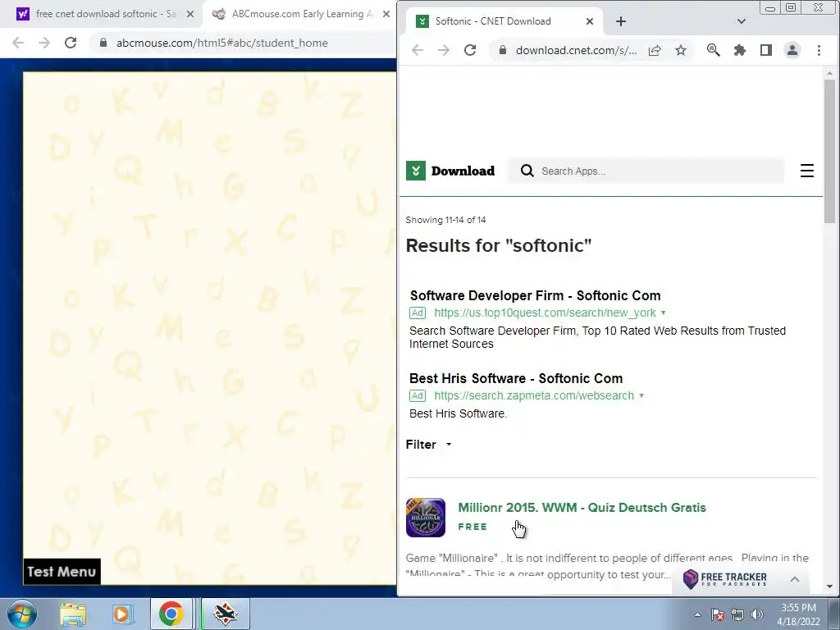This screenshot has width=840, height=630.
Task: Select the Softonic - CNET Download tab
Action: click(493, 21)
